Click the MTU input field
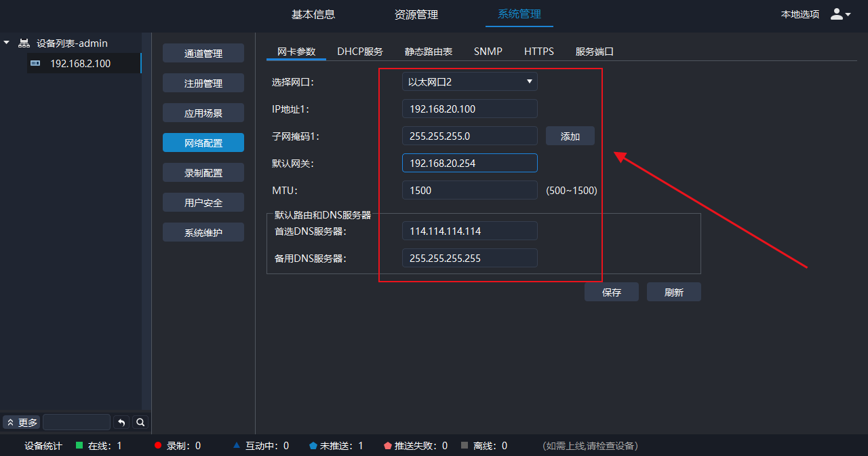This screenshot has height=456, width=868. [469, 190]
